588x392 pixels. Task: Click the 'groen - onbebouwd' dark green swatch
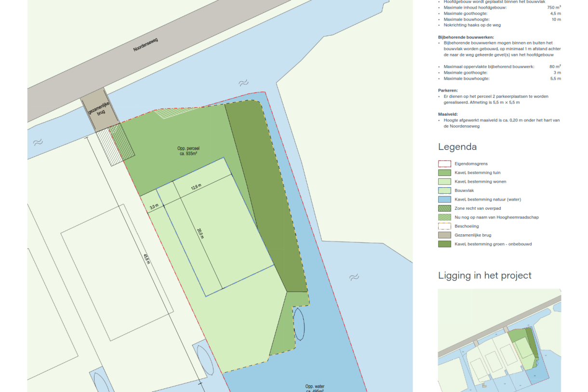click(x=444, y=244)
